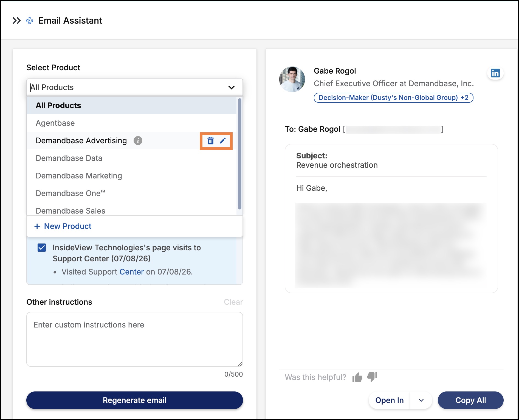Show info for Demandbase Advertising
Viewport: 519px width, 420px height.
click(x=138, y=141)
